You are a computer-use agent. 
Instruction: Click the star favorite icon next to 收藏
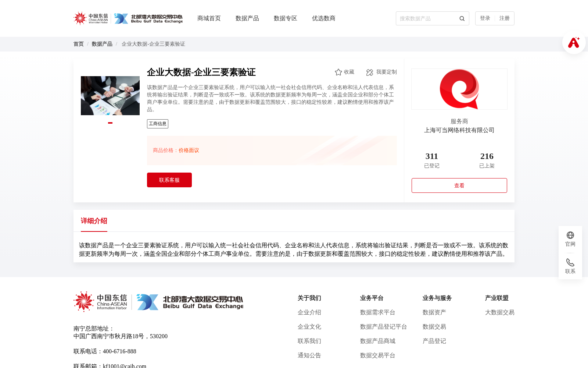[338, 72]
